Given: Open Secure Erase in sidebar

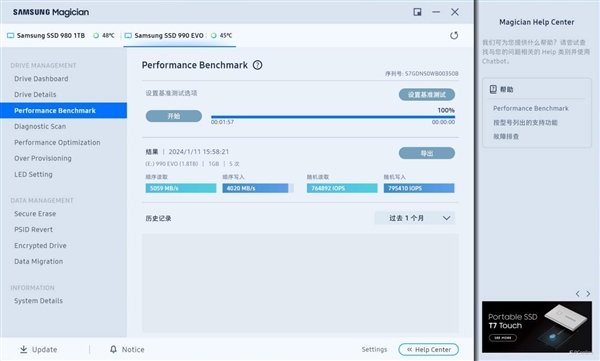Looking at the screenshot, I should click(35, 214).
